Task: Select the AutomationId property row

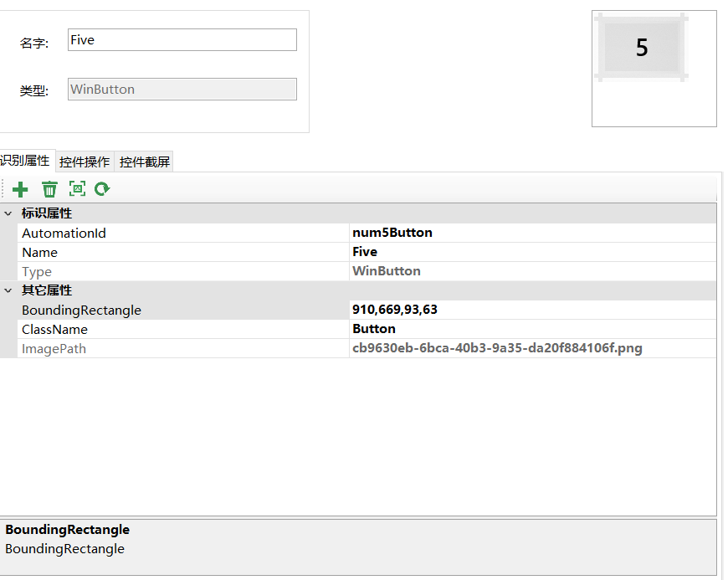Action: (64, 234)
